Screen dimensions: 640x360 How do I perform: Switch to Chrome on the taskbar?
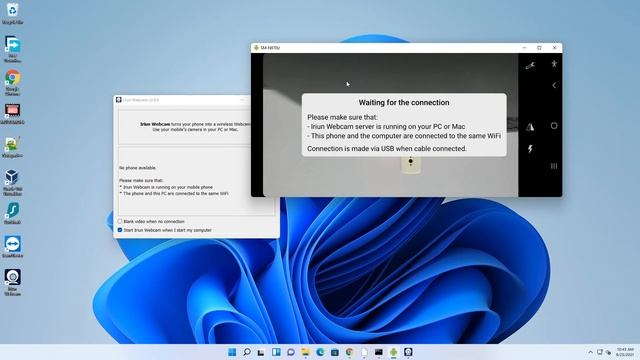[x=349, y=352]
